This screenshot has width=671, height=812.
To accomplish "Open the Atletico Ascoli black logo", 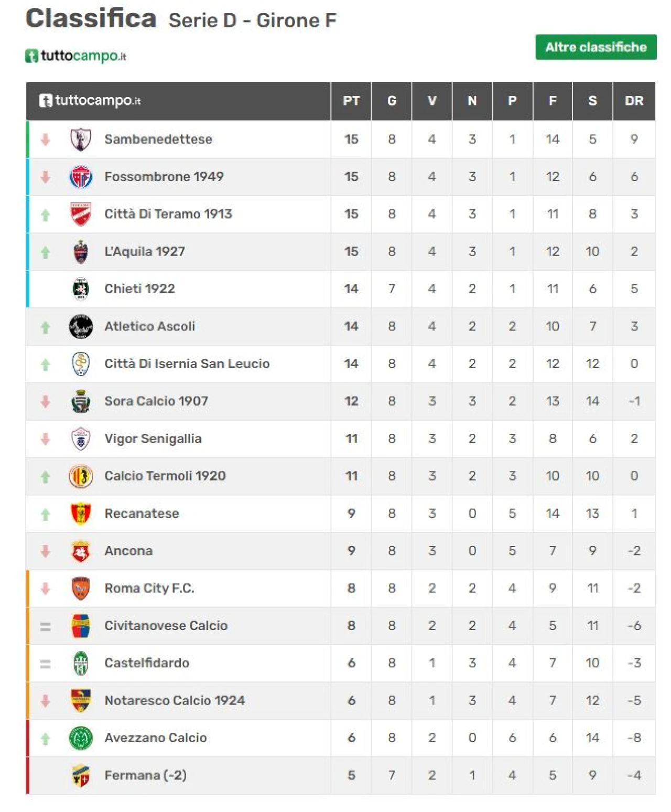I will pos(81,326).
